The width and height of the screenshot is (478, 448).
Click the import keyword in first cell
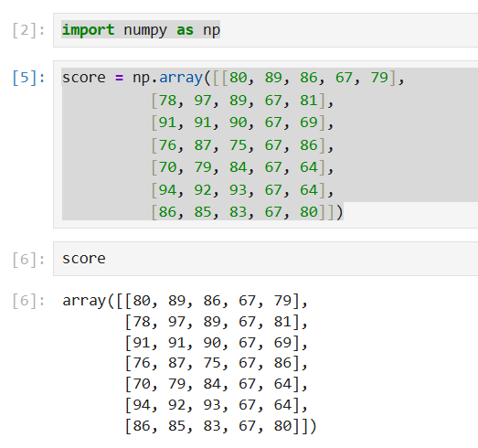pos(88,30)
